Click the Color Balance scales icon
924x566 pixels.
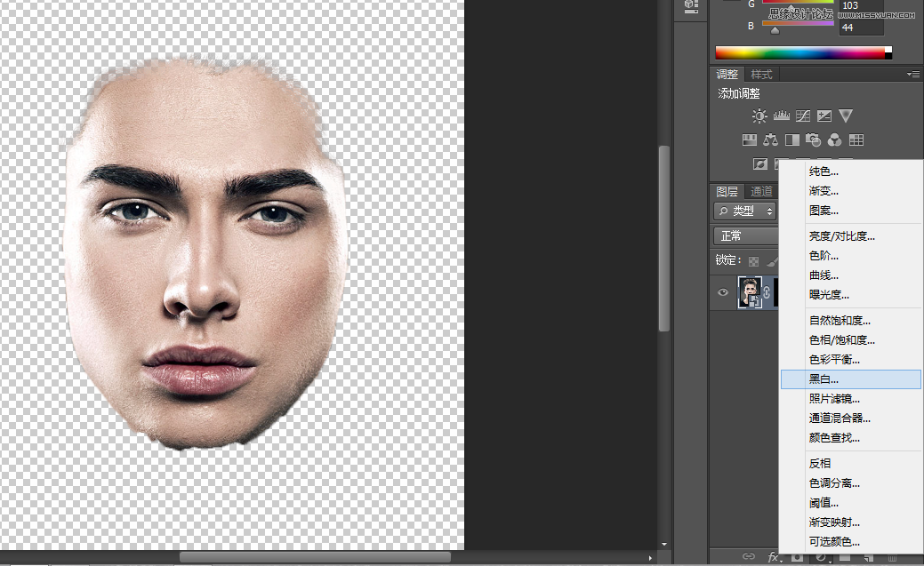(770, 140)
